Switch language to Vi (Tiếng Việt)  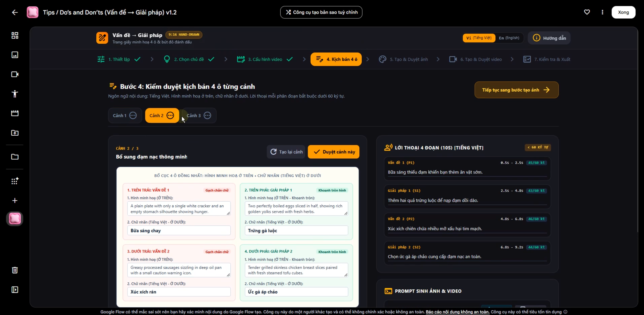[479, 38]
